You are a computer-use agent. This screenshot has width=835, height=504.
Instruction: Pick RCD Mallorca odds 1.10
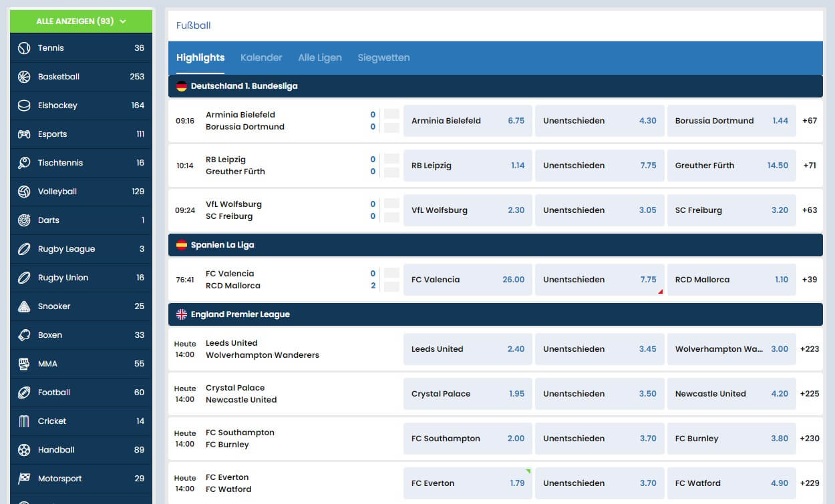point(731,280)
